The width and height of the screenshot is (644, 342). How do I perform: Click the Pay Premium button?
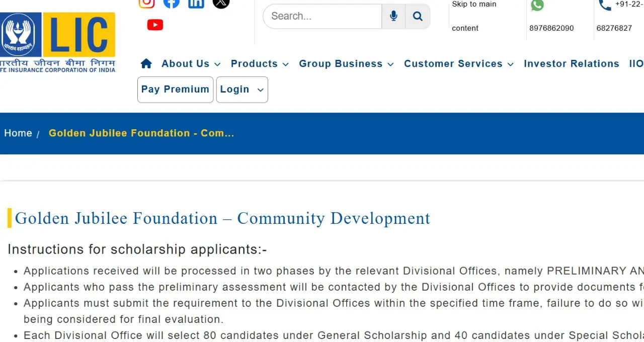point(175,90)
